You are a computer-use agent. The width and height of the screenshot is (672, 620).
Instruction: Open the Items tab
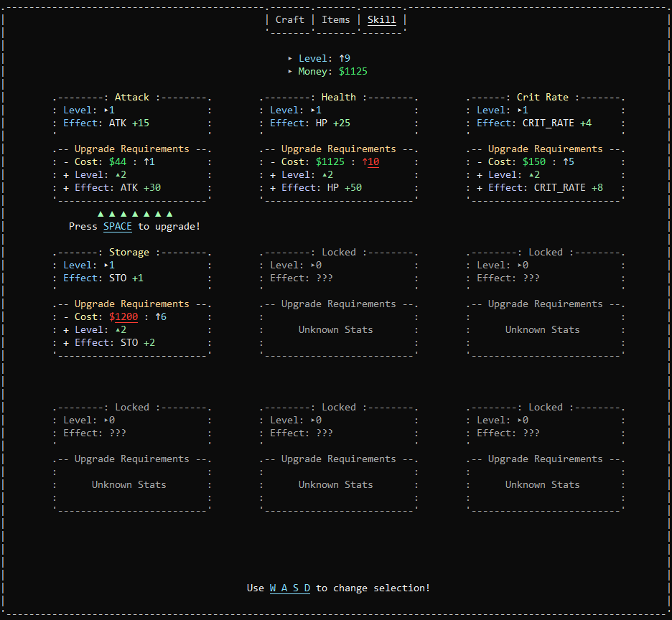pyautogui.click(x=335, y=19)
